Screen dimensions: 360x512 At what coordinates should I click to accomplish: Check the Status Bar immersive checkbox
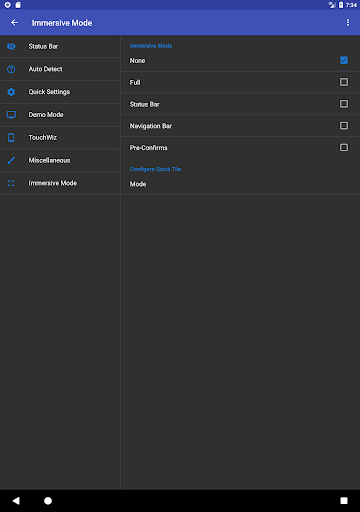click(344, 104)
